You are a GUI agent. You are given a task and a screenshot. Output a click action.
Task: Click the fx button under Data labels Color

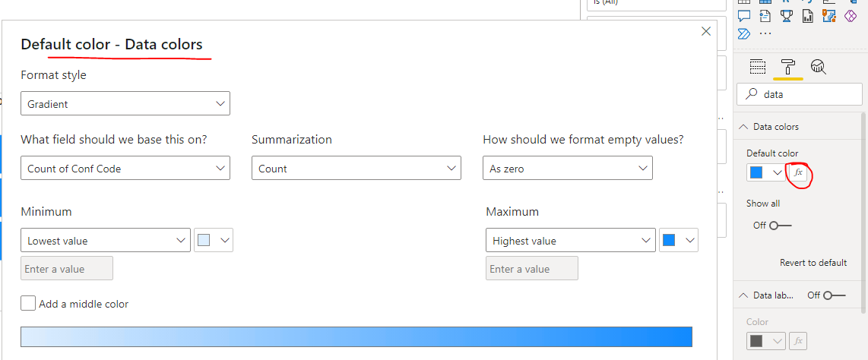[x=798, y=341]
